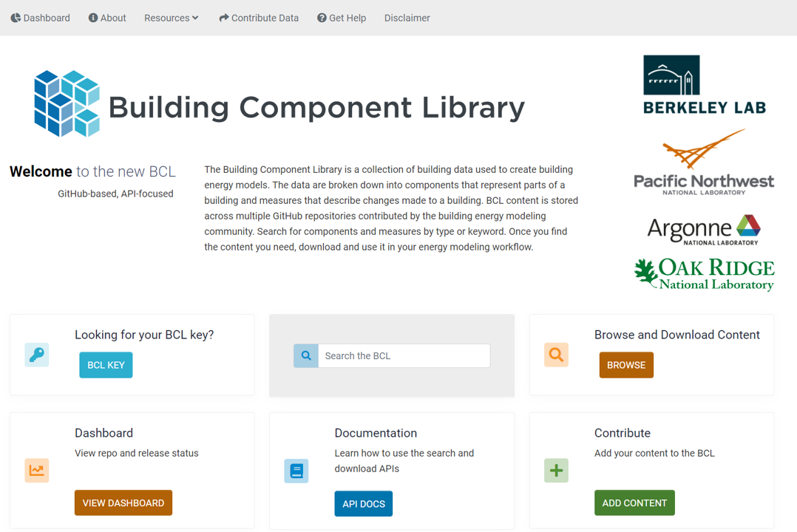The image size is (797, 532).
Task: Click the BCL KEY button
Action: click(105, 364)
